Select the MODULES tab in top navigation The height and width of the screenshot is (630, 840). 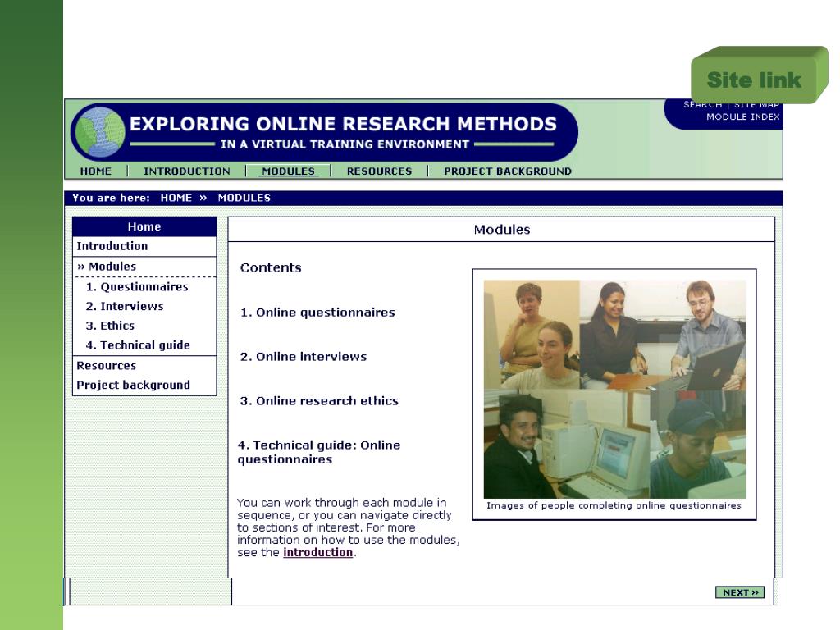pyautogui.click(x=288, y=171)
